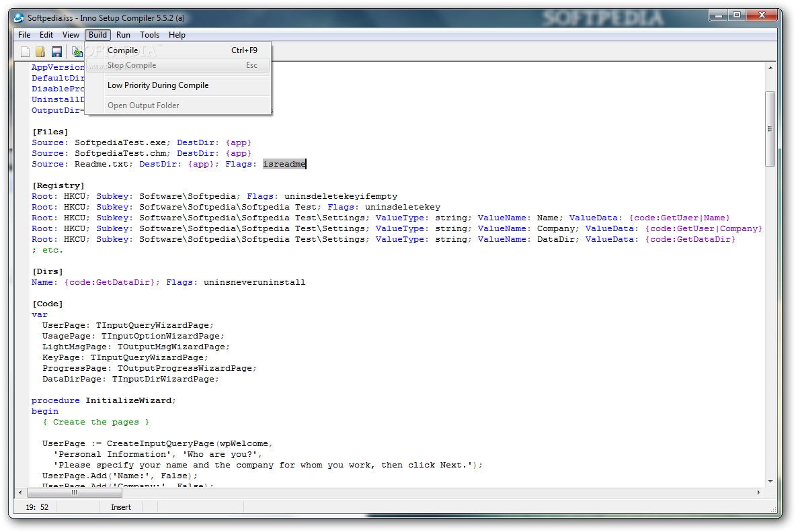Click the [Registry] section header
The image size is (796, 532).
point(58,185)
